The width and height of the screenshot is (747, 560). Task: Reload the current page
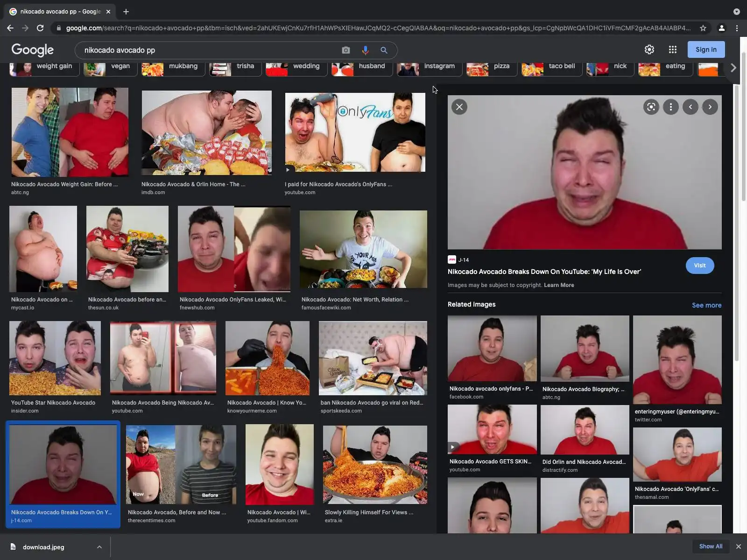(x=40, y=28)
